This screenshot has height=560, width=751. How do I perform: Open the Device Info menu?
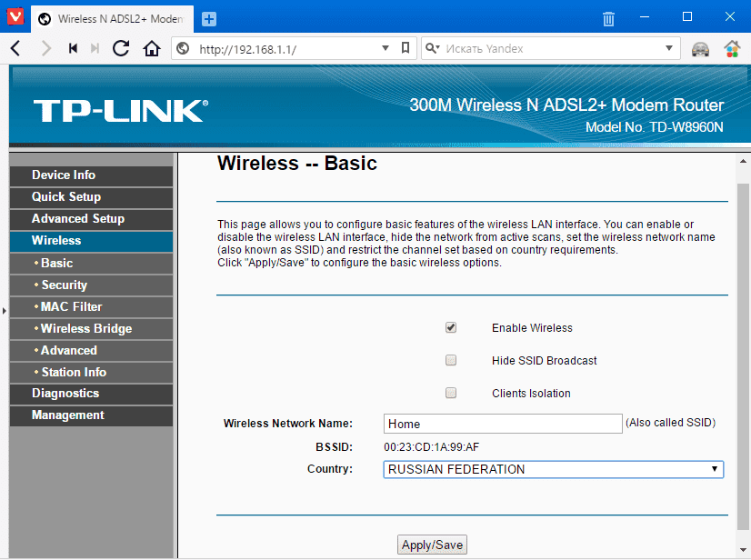click(91, 175)
